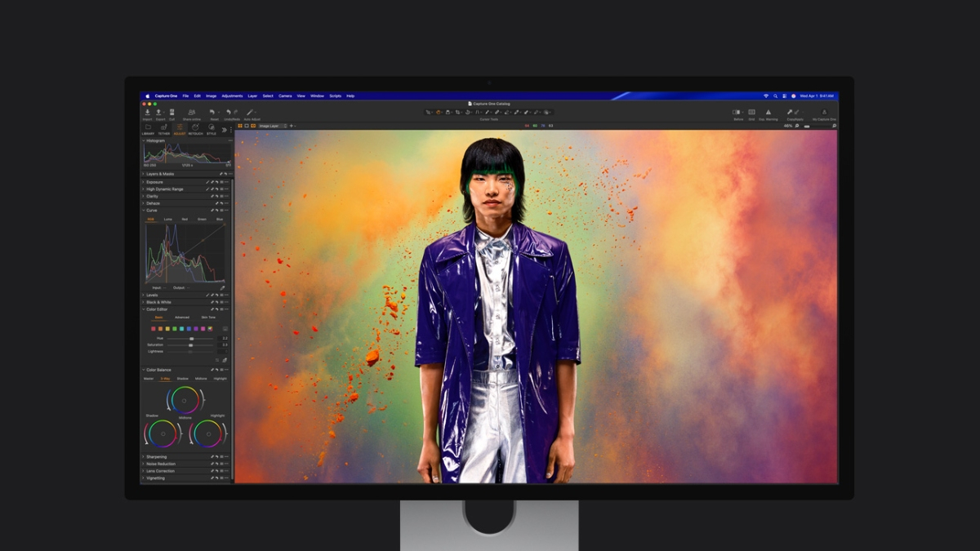
Task: Open the Adjustments menu
Action: coord(231,96)
